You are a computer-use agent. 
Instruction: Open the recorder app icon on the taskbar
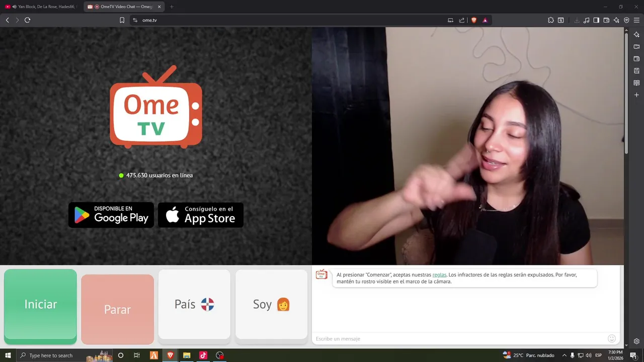219,355
